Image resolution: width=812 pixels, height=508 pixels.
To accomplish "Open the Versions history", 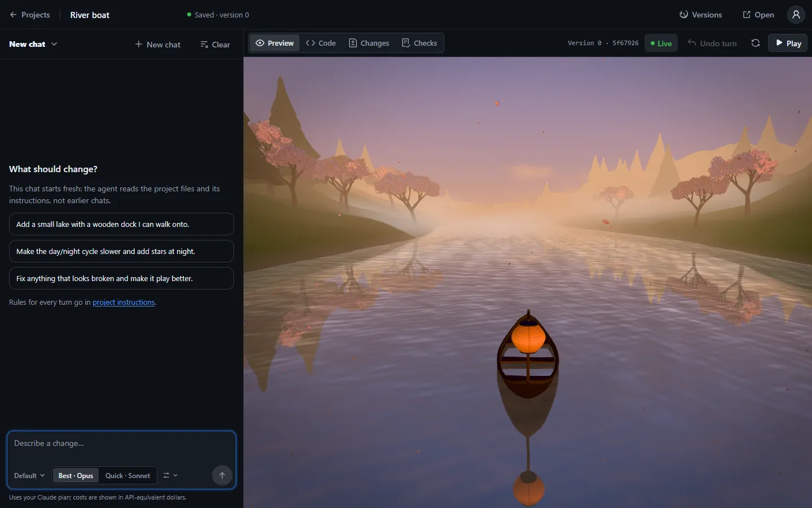I will pos(700,15).
